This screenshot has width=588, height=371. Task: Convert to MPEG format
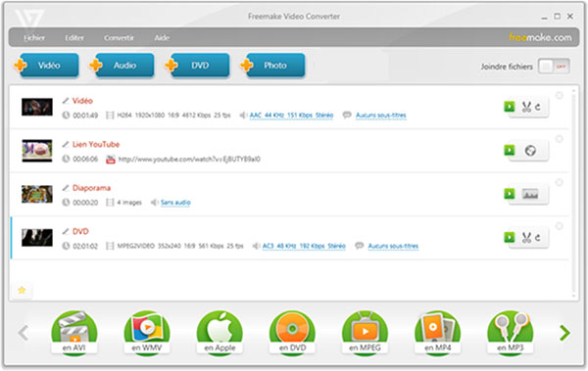(x=365, y=333)
